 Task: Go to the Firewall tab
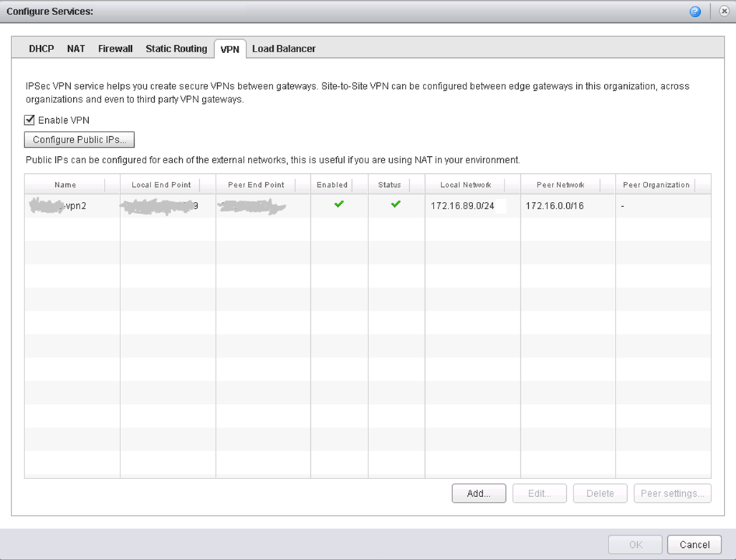click(x=115, y=49)
